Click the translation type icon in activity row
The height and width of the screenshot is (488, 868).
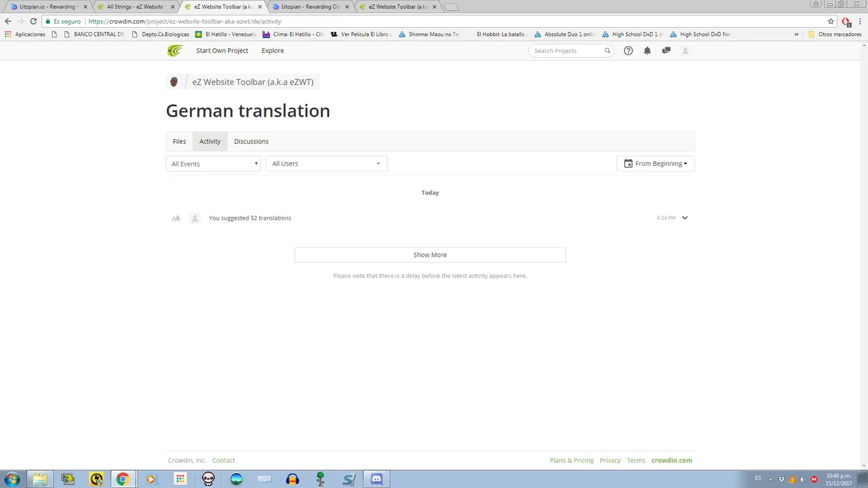[x=176, y=218]
